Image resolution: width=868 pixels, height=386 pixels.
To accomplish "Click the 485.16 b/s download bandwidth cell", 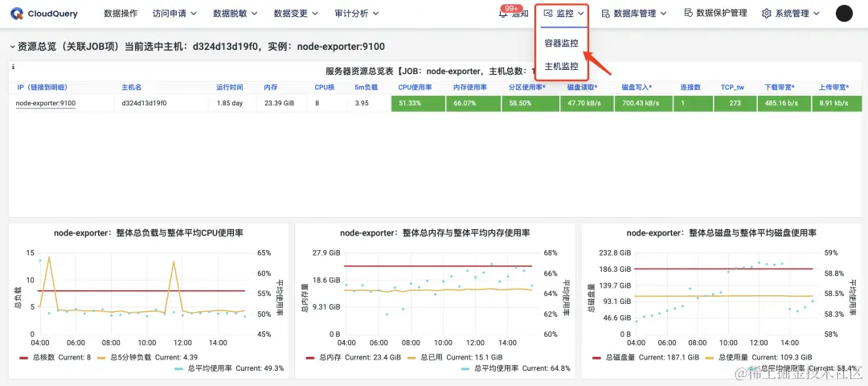I will [784, 104].
